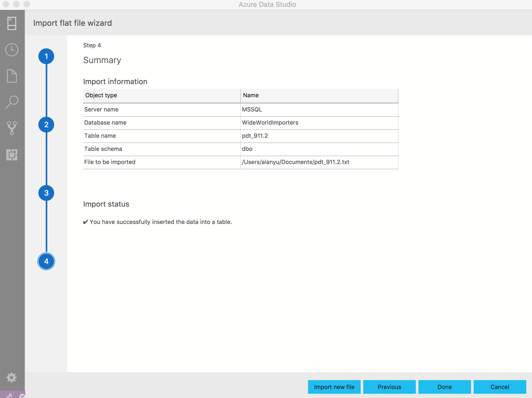Open the New File icon in sidebar
The width and height of the screenshot is (532, 398).
(11, 76)
